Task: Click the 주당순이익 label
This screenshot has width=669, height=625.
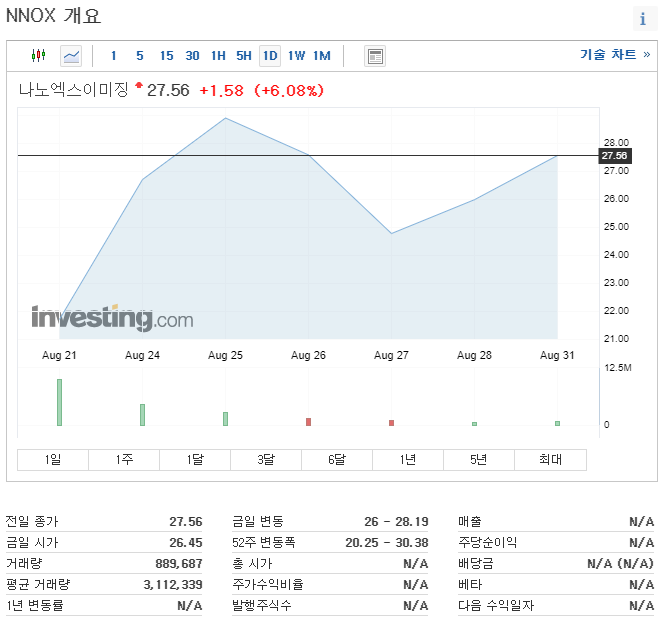Action: (487, 543)
